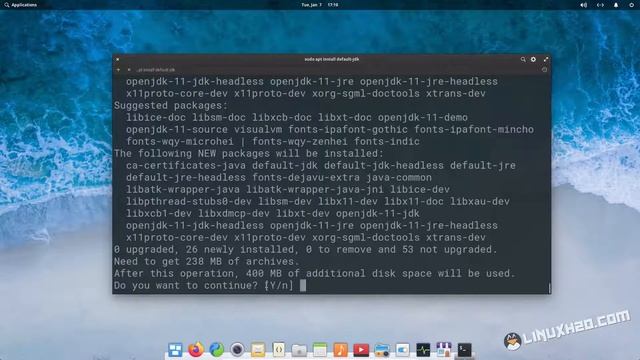
Task: Click 'Do you want to continue?' prompt text
Action: coord(186,285)
